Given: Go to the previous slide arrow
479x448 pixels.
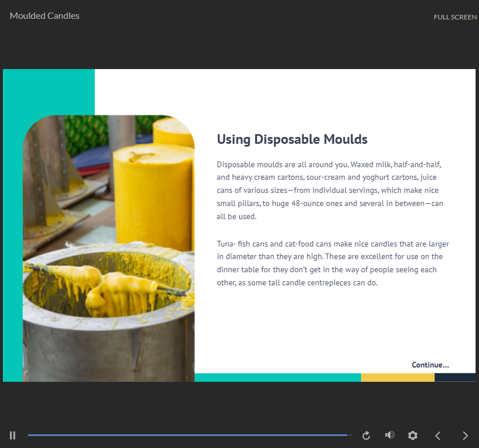Looking at the screenshot, I should [438, 435].
